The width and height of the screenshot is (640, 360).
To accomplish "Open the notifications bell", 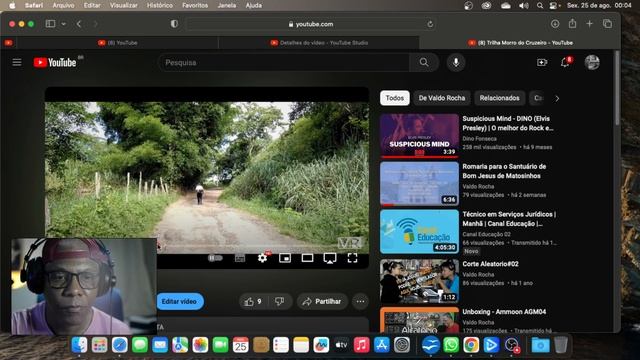I will (565, 62).
